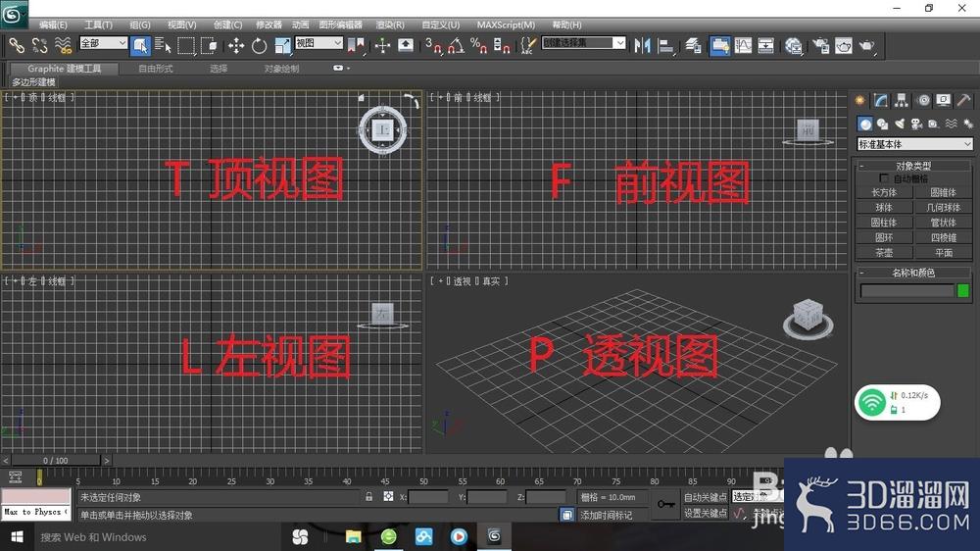
Task: Open the 全部 selection filter dropdown
Action: (103, 42)
